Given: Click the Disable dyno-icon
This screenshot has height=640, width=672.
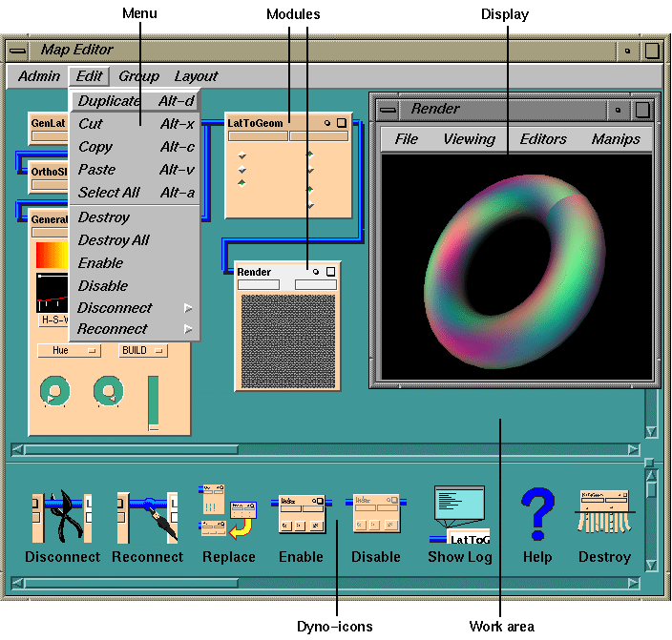Looking at the screenshot, I should pos(376,515).
